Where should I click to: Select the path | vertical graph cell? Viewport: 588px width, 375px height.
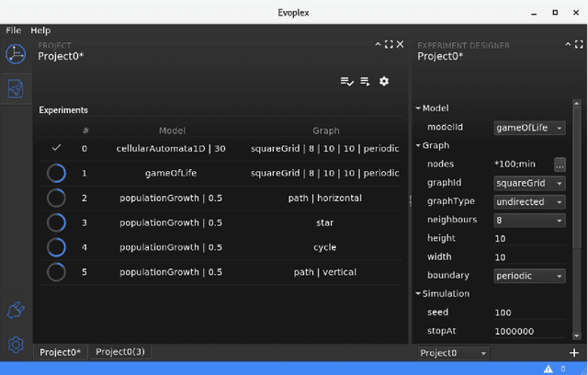pos(325,272)
